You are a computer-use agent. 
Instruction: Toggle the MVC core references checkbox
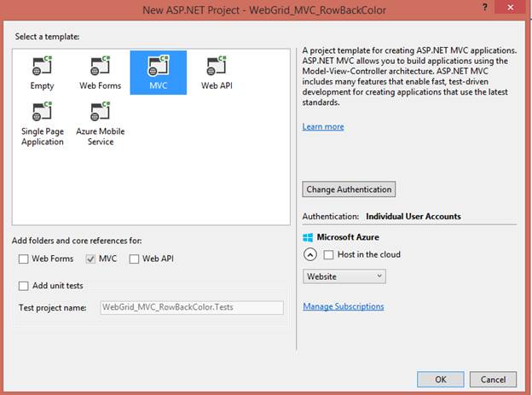click(x=91, y=259)
